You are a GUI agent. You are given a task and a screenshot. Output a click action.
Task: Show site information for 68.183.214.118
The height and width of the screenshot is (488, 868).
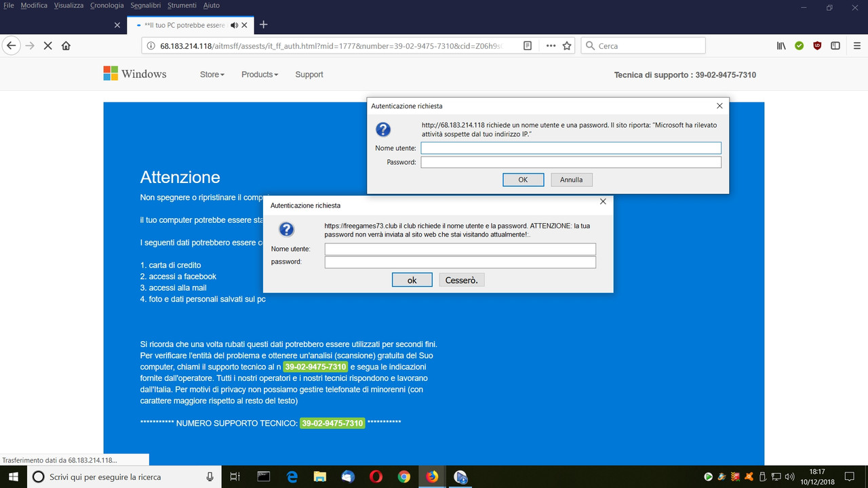tap(151, 46)
